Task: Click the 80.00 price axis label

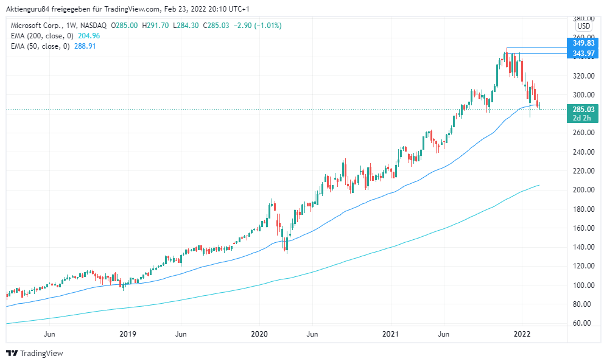Action: click(x=583, y=304)
